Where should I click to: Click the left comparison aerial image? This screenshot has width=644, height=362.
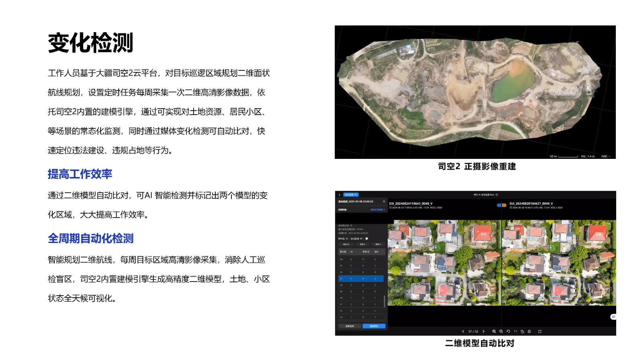coord(444,263)
